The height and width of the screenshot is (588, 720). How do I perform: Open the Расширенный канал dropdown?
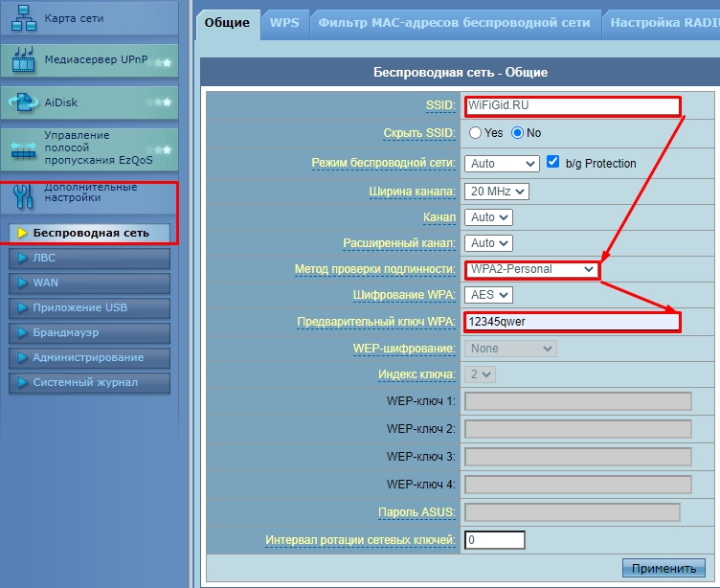[x=488, y=243]
